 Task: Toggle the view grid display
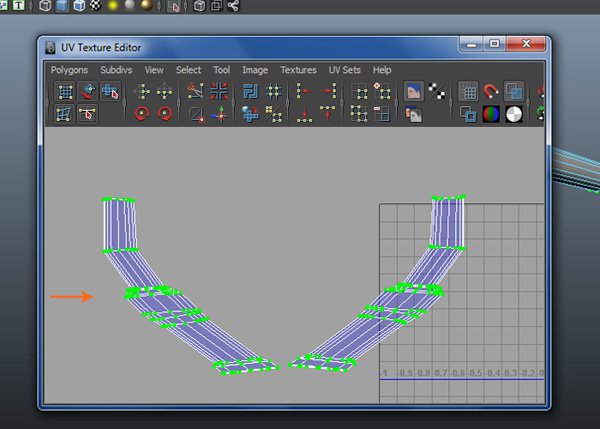point(468,91)
